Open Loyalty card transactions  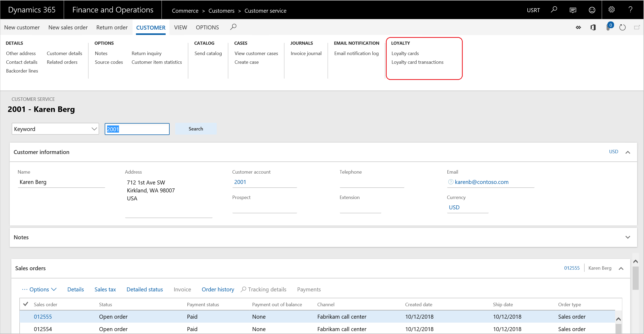tap(417, 62)
